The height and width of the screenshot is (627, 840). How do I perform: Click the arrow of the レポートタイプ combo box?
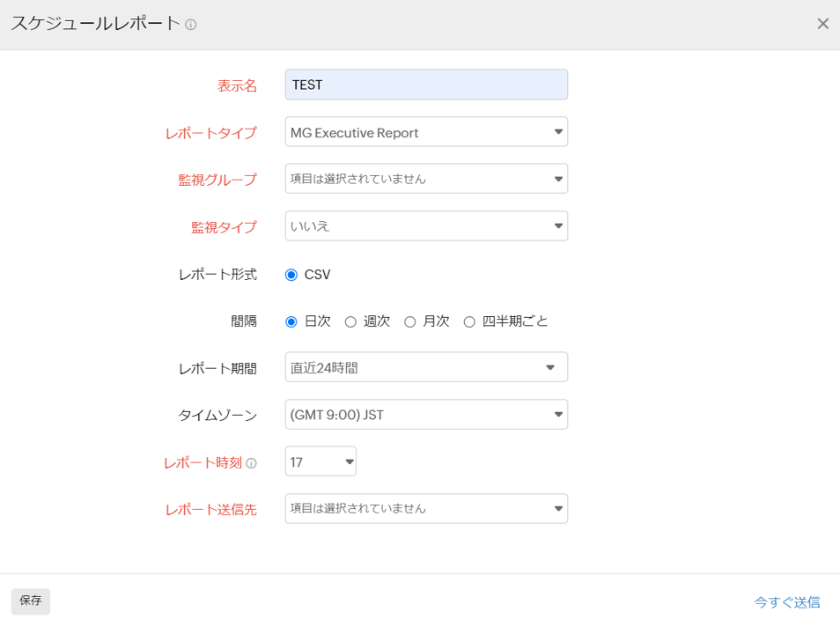tap(558, 132)
